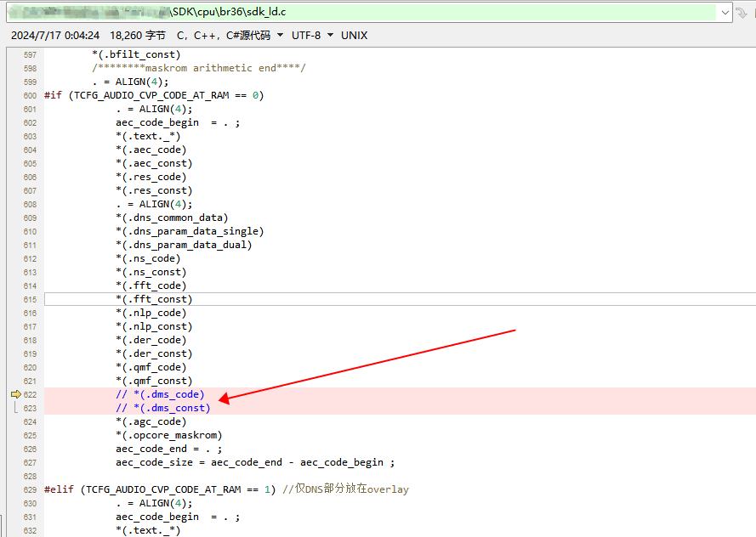This screenshot has width=756, height=537.
Task: Click the *(.qmf_const) line
Action: (154, 381)
